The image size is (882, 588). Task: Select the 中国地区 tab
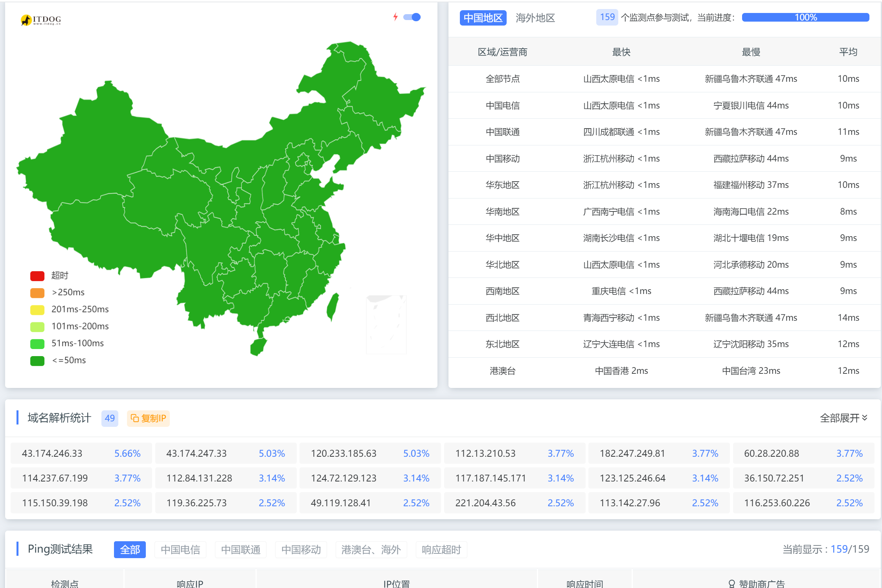[483, 18]
